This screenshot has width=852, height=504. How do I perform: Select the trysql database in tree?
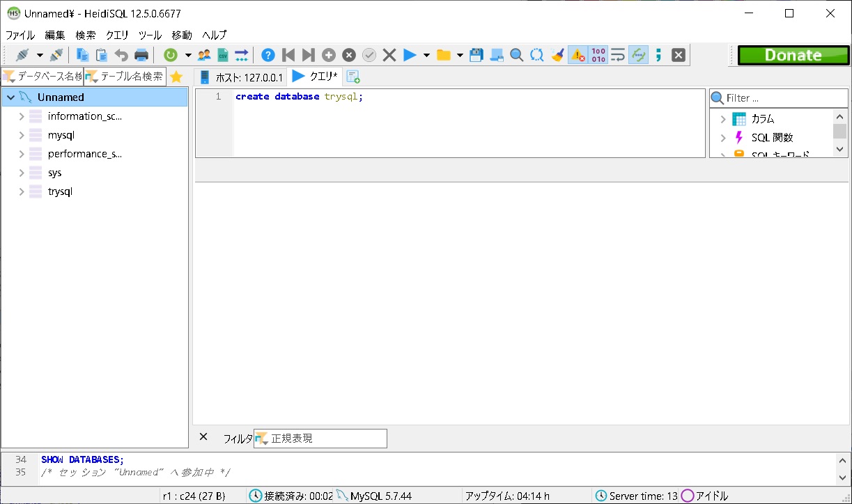(x=60, y=191)
